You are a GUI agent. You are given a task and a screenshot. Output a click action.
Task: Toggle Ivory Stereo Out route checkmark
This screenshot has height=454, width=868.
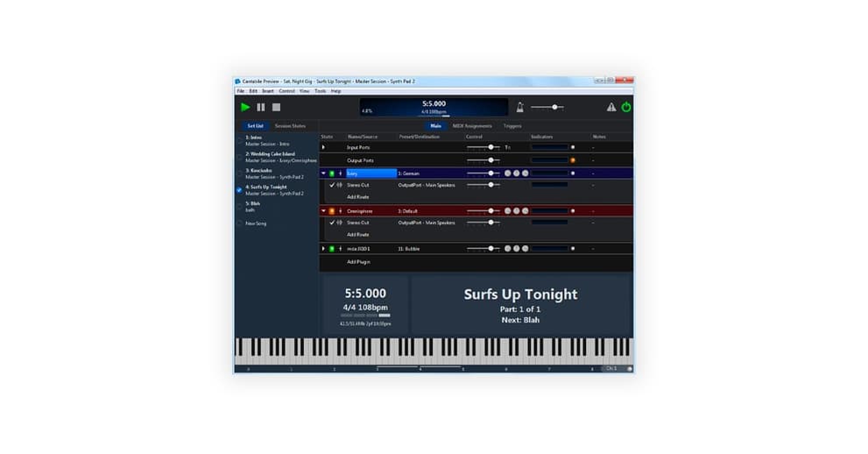tap(332, 185)
